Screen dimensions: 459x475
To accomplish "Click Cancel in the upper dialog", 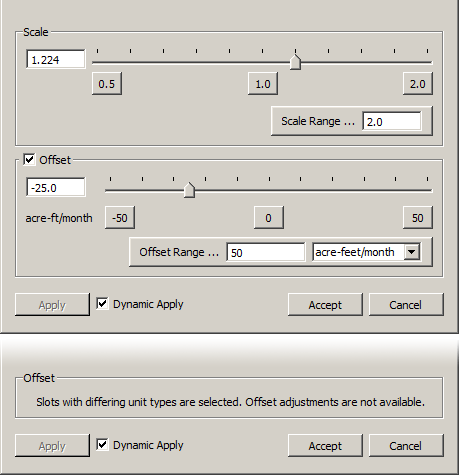I will (406, 304).
